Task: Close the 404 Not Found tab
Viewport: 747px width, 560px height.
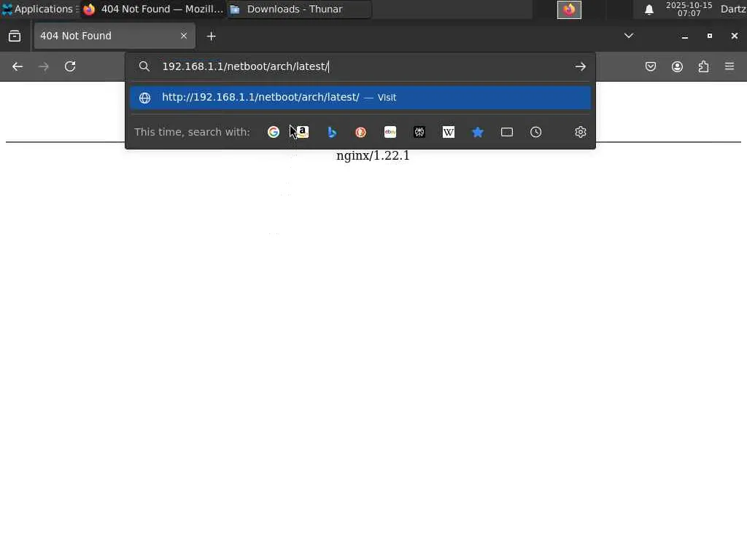Action: 184,36
